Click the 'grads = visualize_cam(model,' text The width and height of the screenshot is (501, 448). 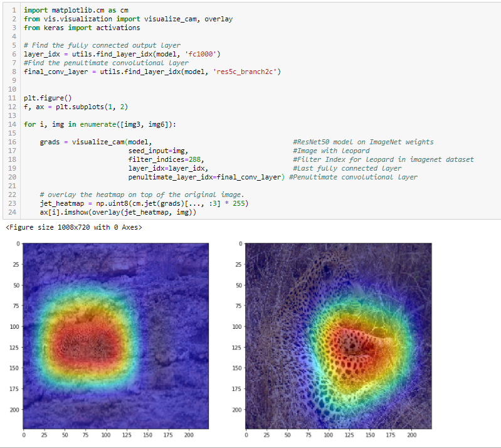[96, 142]
